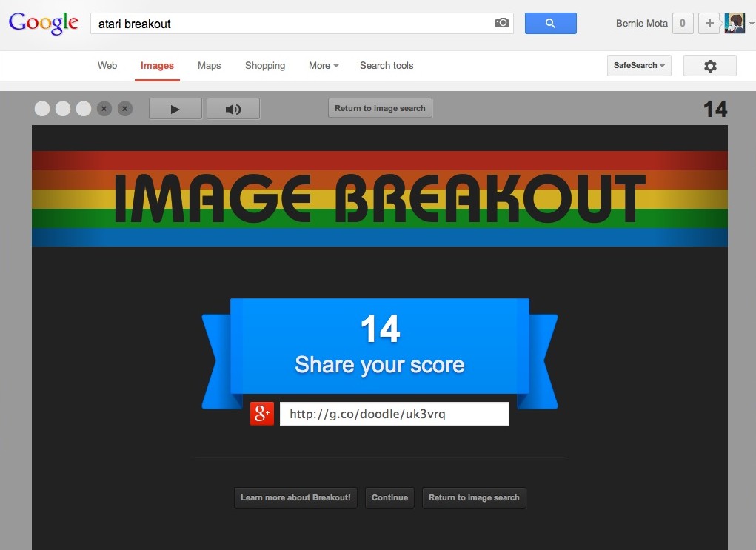
Task: Open the account dropdown arrow
Action: 751,24
